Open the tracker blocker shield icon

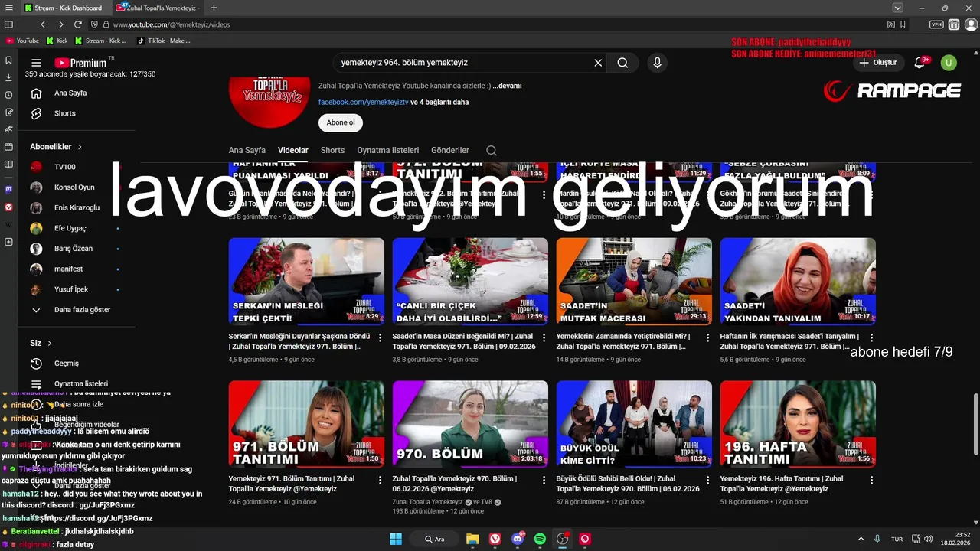tap(94, 24)
